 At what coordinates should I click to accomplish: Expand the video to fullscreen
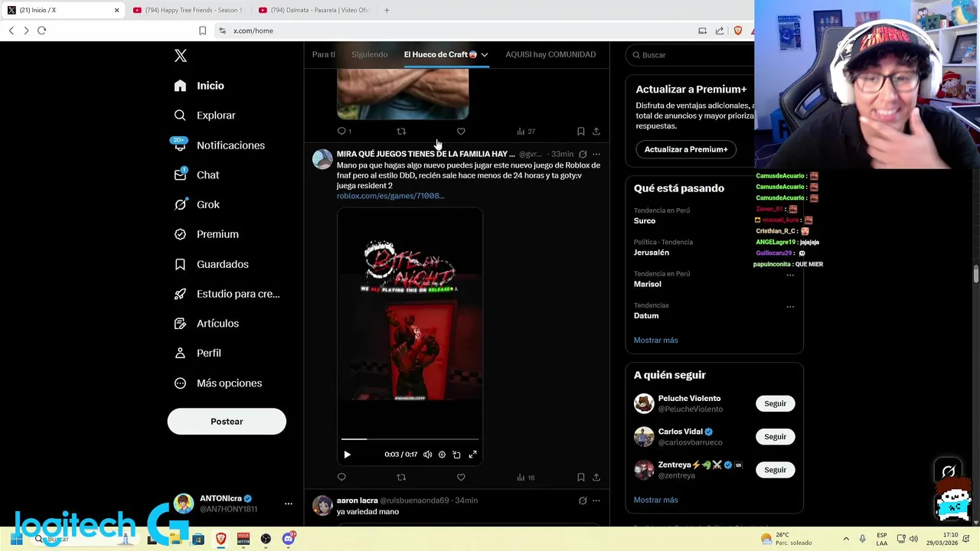pyautogui.click(x=472, y=455)
